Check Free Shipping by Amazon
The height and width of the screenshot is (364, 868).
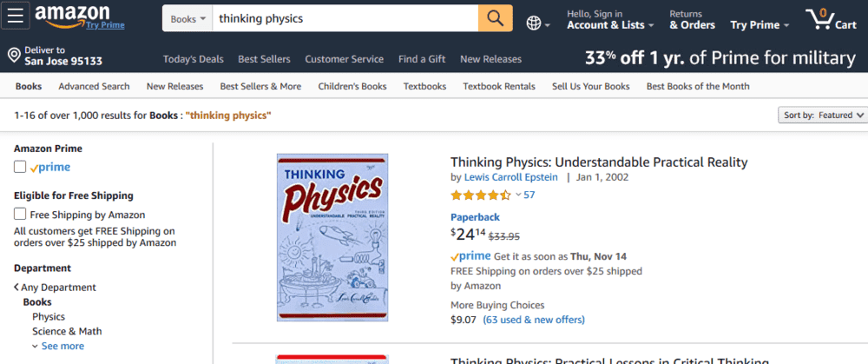pyautogui.click(x=20, y=215)
